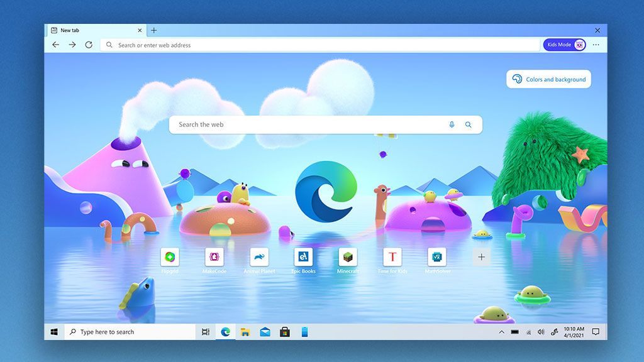Click the address bar search field
Image resolution: width=644 pixels, height=362 pixels.
[320, 45]
